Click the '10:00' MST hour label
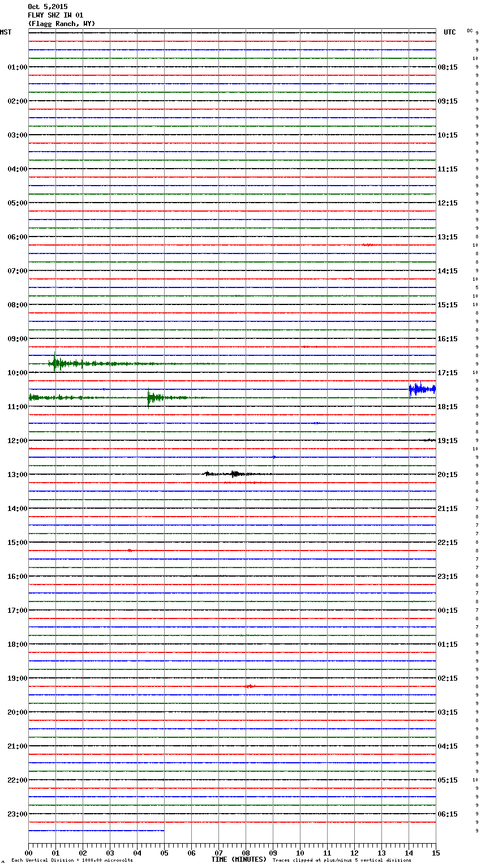This screenshot has height=868, width=481. 18,373
